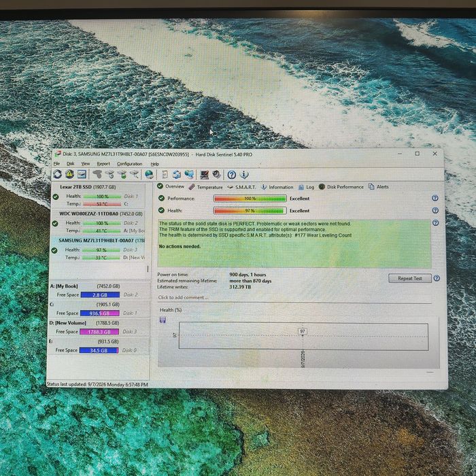This screenshot has height=476, width=476.
Task: Click the green check next to Lexar 2TB SSD
Action: (x=56, y=197)
